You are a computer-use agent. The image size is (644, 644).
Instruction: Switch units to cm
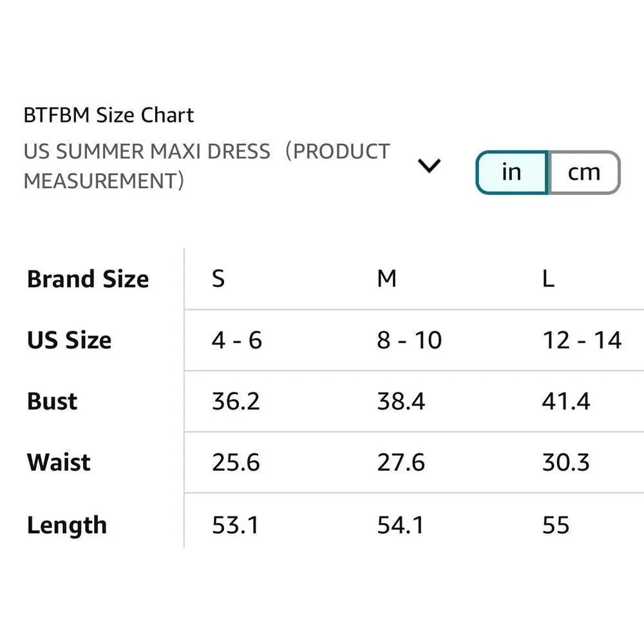(583, 173)
